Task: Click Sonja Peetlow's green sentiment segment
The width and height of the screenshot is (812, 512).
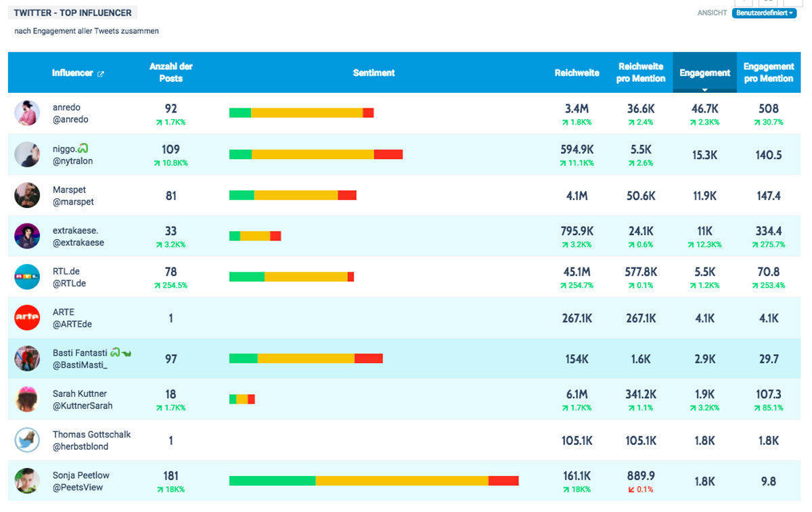Action: (273, 481)
